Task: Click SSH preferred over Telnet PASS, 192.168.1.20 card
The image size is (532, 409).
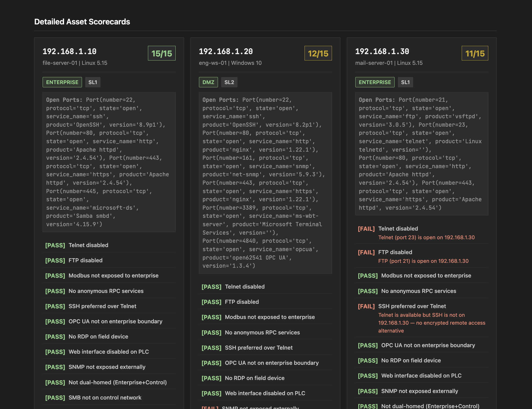Action: click(x=265, y=348)
